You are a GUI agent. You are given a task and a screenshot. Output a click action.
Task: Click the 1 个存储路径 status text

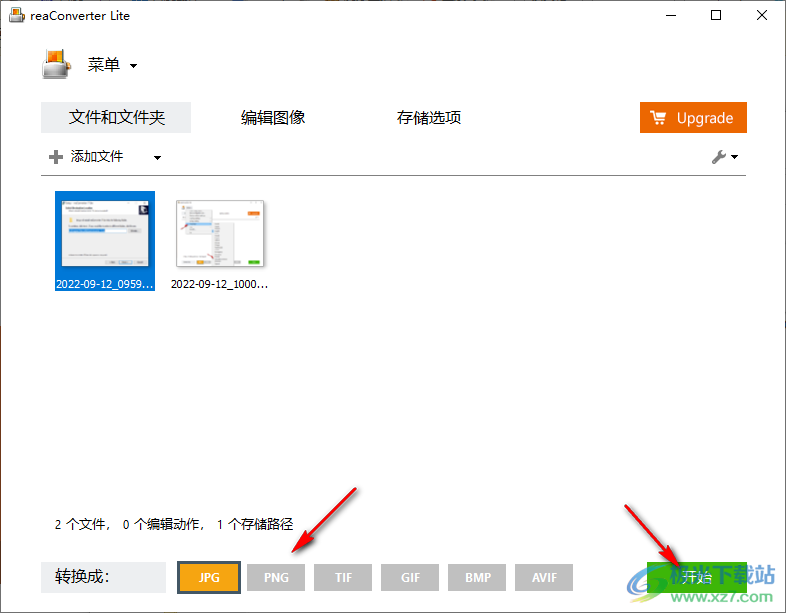pyautogui.click(x=255, y=524)
